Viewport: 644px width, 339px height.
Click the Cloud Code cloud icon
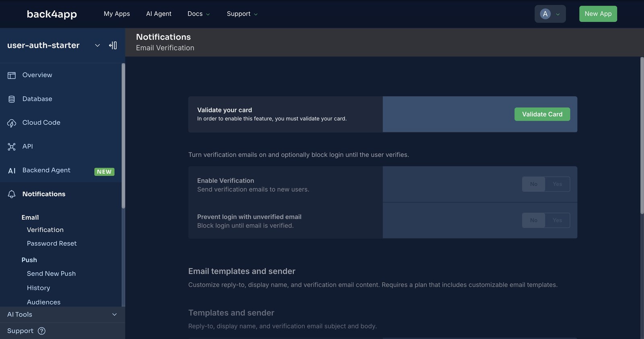[x=12, y=123]
